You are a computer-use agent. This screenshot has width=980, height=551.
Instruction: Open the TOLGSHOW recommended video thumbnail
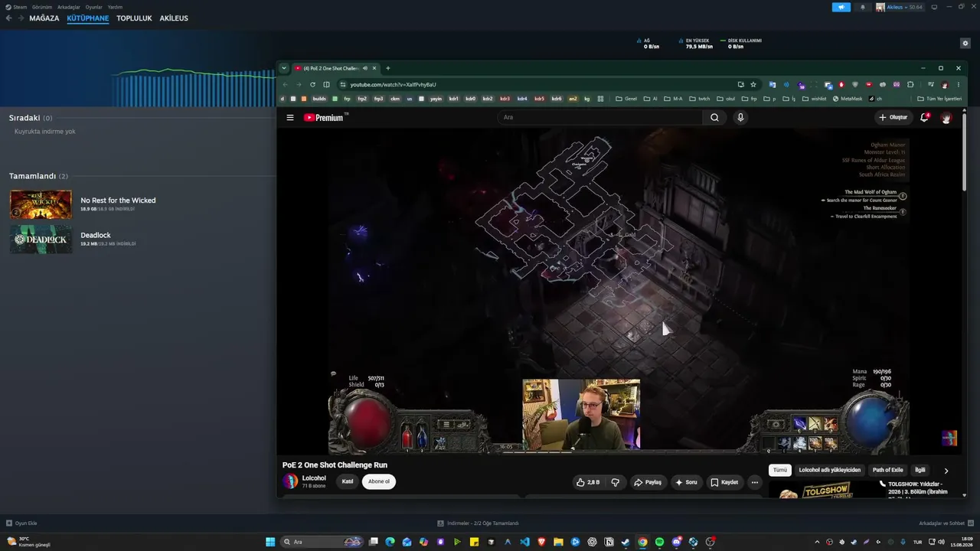[x=822, y=490]
